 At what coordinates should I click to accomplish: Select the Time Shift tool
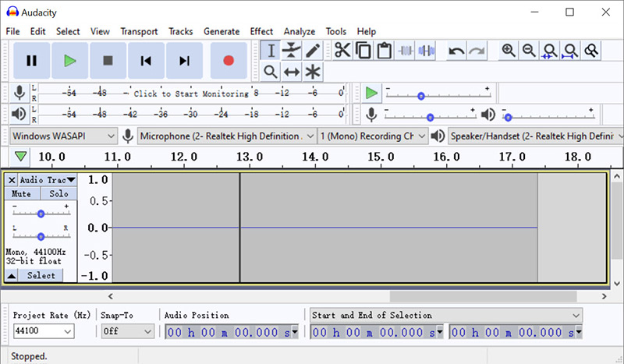[292, 72]
